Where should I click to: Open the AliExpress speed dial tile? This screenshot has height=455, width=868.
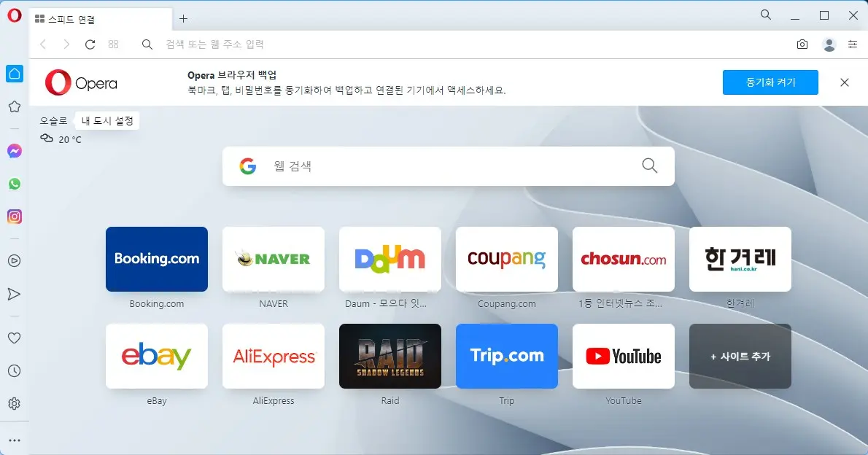(x=274, y=356)
